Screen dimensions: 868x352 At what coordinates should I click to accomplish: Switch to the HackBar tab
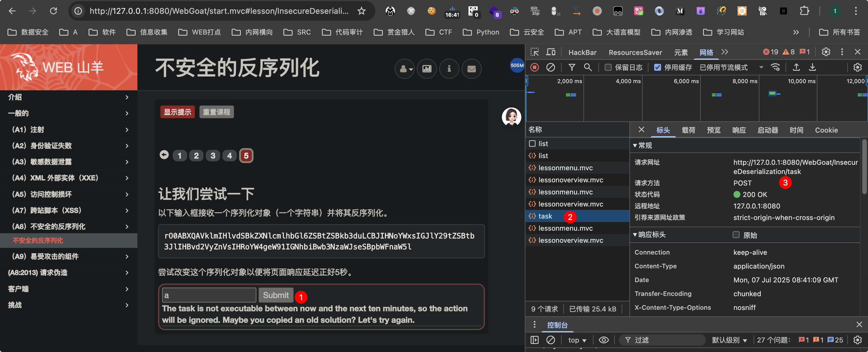(x=582, y=53)
